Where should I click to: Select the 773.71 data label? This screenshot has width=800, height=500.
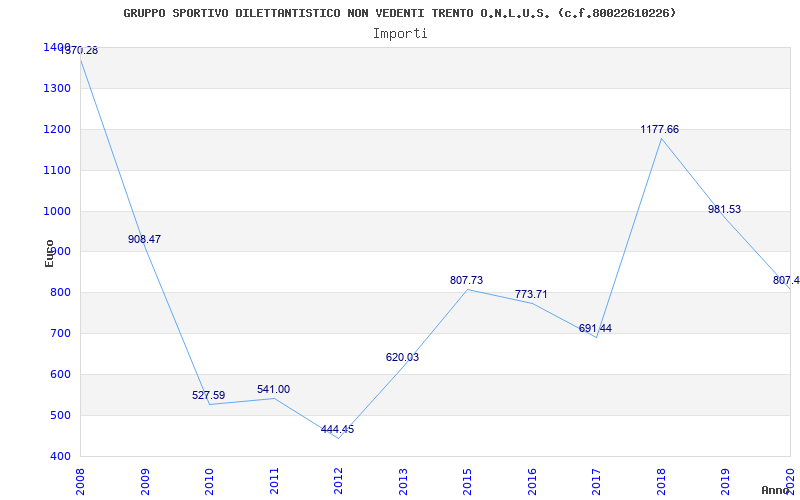pyautogui.click(x=531, y=294)
